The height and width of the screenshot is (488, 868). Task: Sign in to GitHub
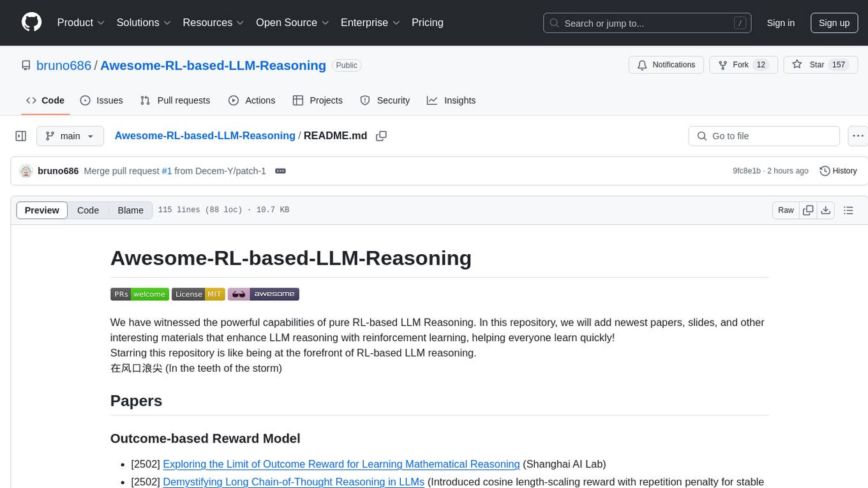[781, 23]
